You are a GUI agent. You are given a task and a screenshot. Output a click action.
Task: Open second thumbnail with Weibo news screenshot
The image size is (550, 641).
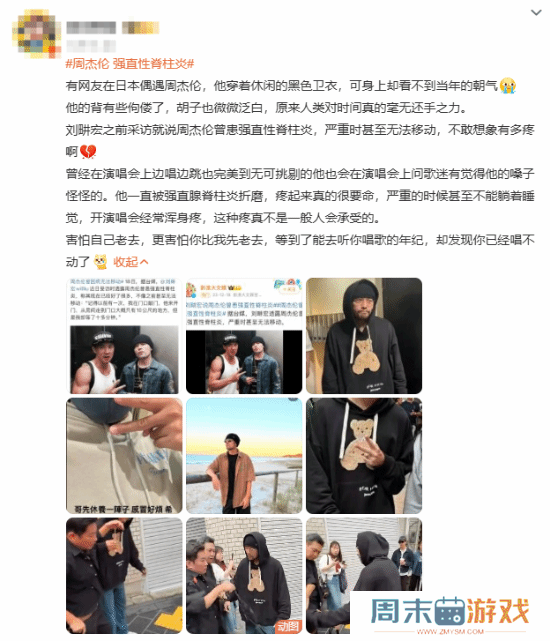click(x=244, y=336)
